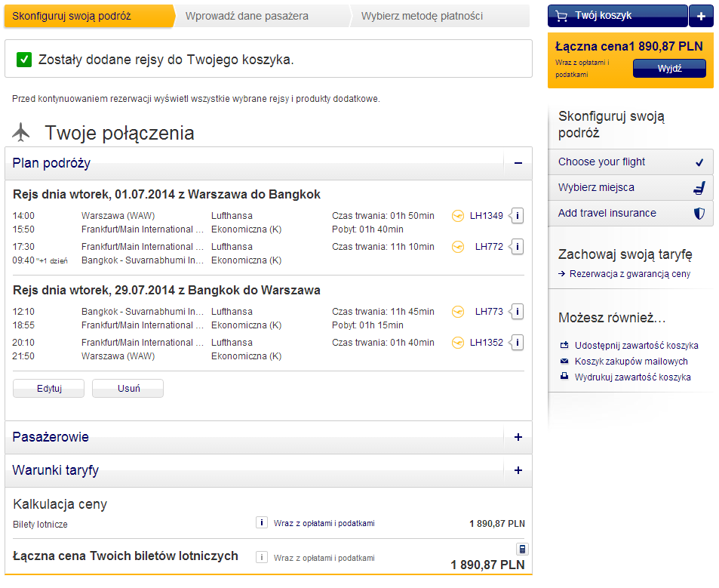The width and height of the screenshot is (719, 588).
Task: Click Wydrukuj zawartość koszyka link
Action: tap(632, 377)
